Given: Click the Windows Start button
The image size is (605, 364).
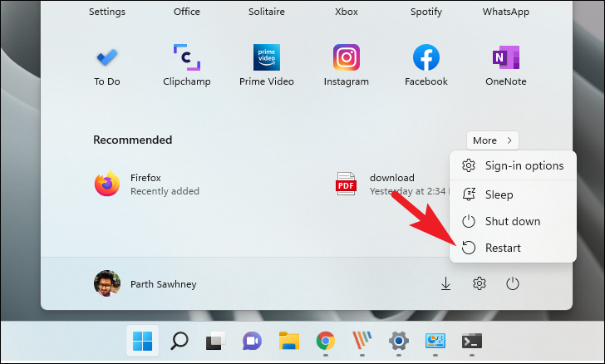Looking at the screenshot, I should point(142,341).
